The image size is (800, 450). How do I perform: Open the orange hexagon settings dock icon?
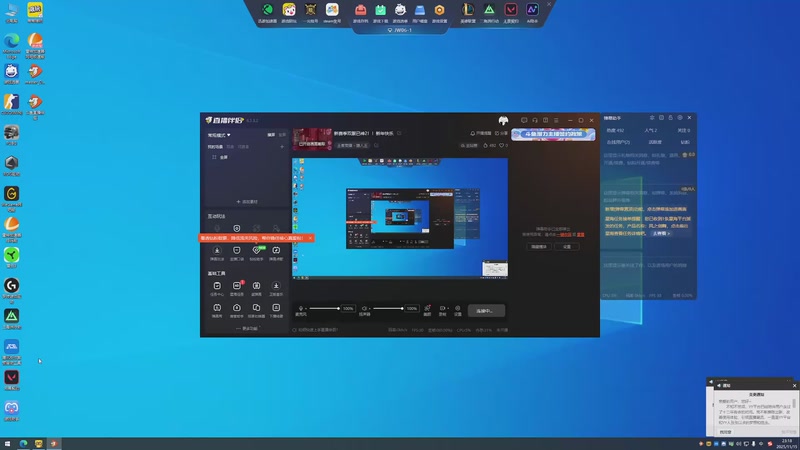[439, 10]
